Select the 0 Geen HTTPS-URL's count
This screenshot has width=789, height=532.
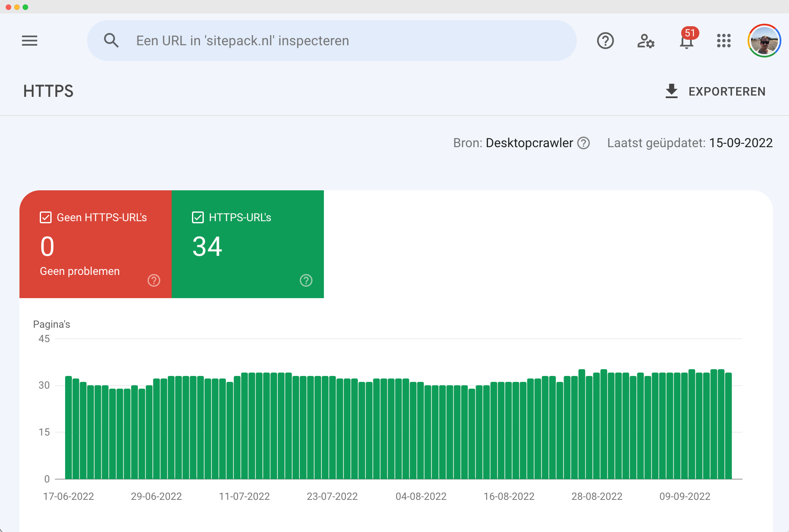click(47, 247)
